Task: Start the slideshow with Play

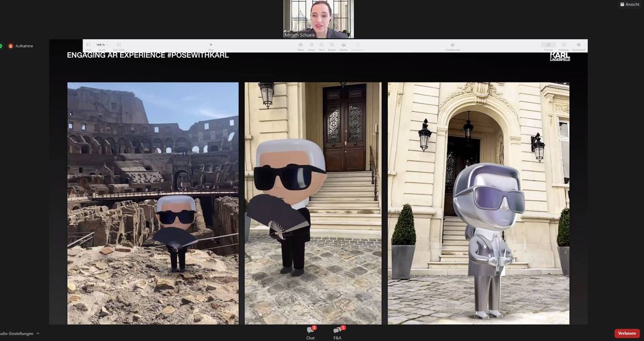Action: [211, 46]
